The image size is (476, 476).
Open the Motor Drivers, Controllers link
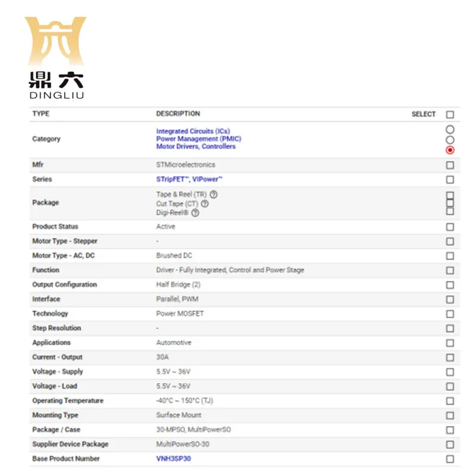[196, 146]
